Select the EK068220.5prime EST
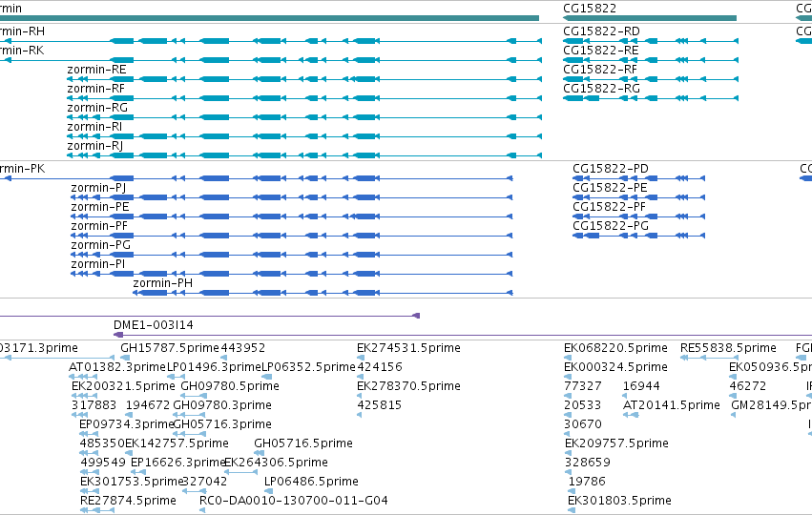812x515 pixels. 615,348
